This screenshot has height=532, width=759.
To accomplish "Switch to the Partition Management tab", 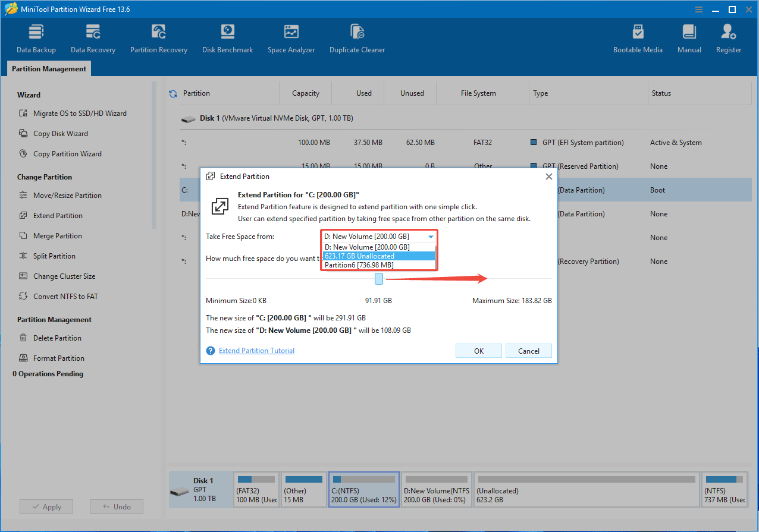I will click(49, 69).
